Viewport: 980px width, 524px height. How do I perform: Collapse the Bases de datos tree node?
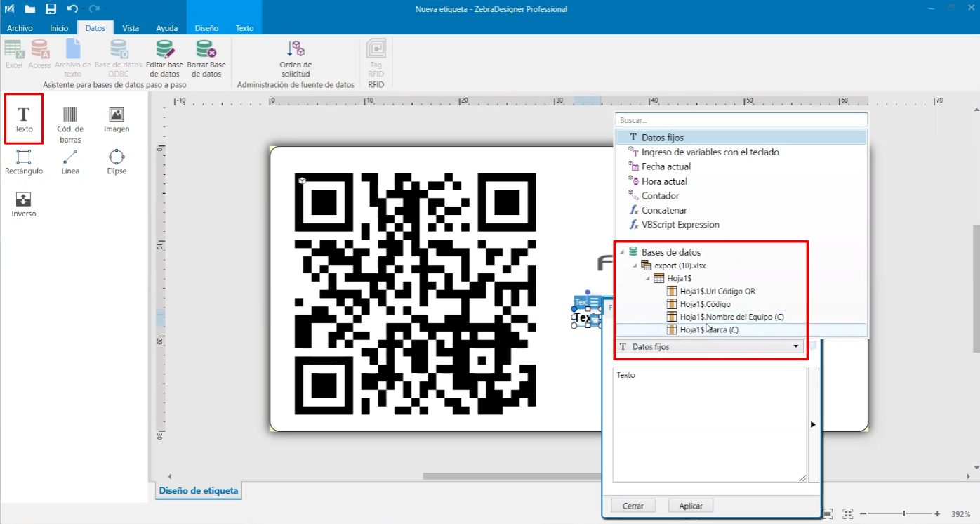(622, 251)
